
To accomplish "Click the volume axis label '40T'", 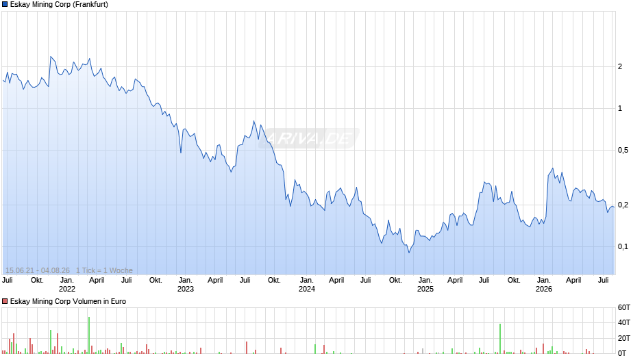I will tap(624, 322).
